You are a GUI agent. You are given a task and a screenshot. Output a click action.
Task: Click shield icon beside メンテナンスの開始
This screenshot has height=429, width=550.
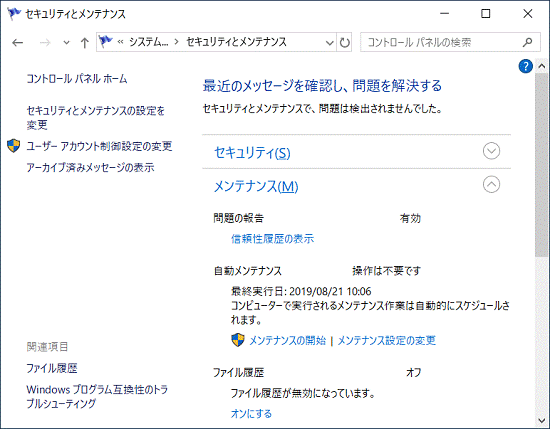[x=238, y=340]
